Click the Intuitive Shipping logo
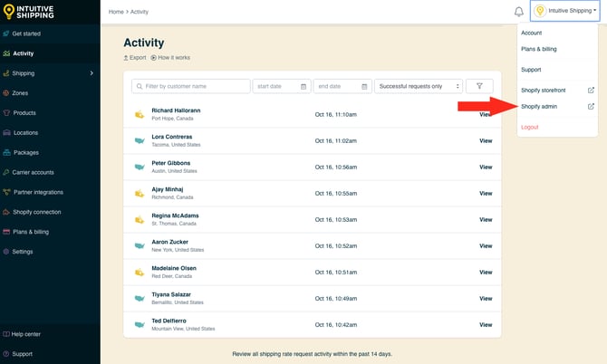Screen dimensions: 607x364 point(28,12)
